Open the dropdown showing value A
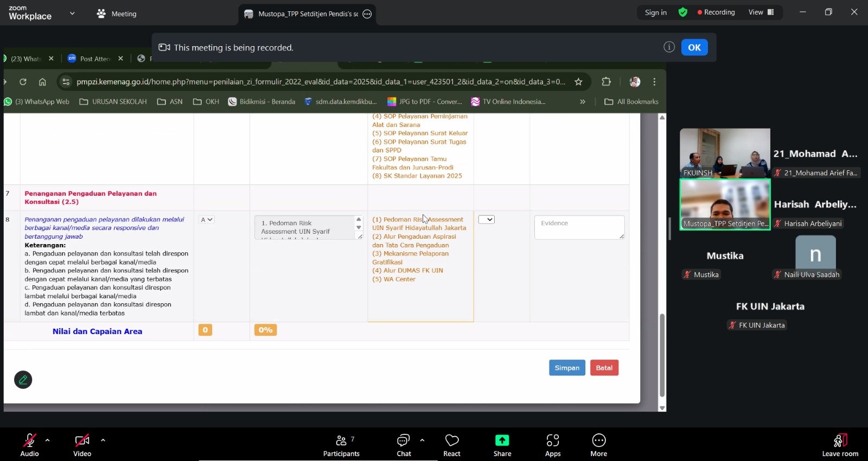This screenshot has width=868, height=461. point(206,220)
